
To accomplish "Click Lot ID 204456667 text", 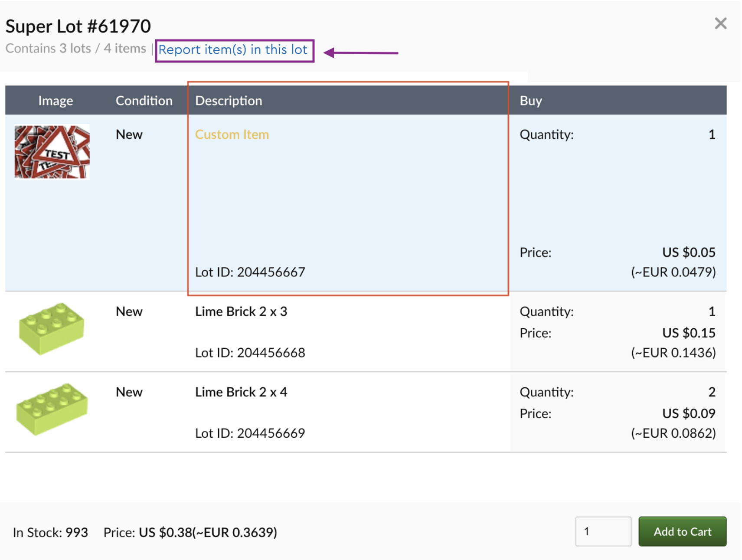I will pyautogui.click(x=250, y=272).
